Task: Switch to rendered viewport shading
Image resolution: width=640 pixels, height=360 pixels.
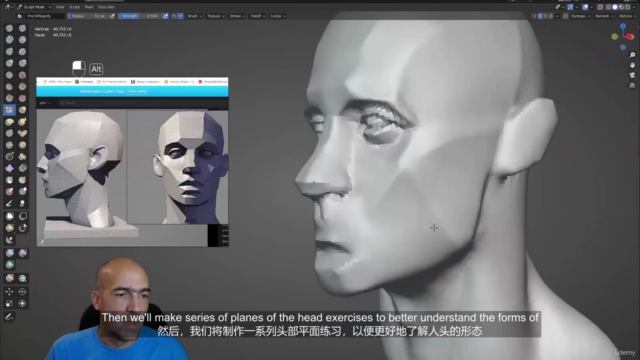Action: coord(628,7)
